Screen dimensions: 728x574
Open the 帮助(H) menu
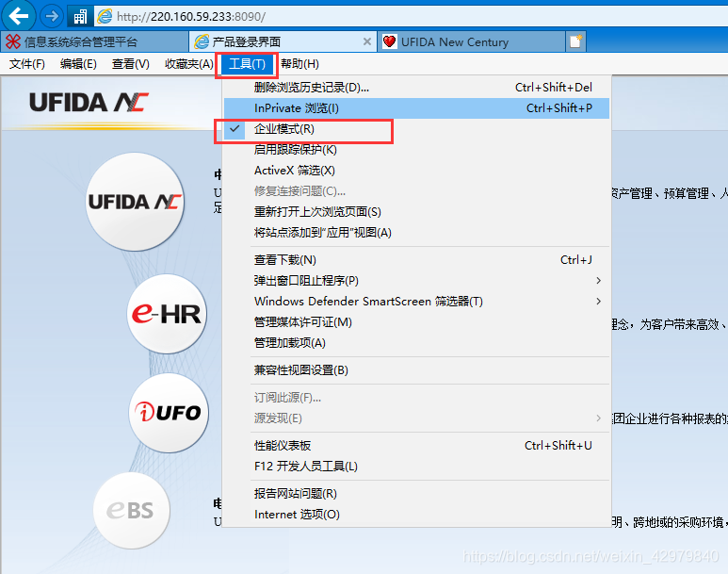(x=299, y=64)
